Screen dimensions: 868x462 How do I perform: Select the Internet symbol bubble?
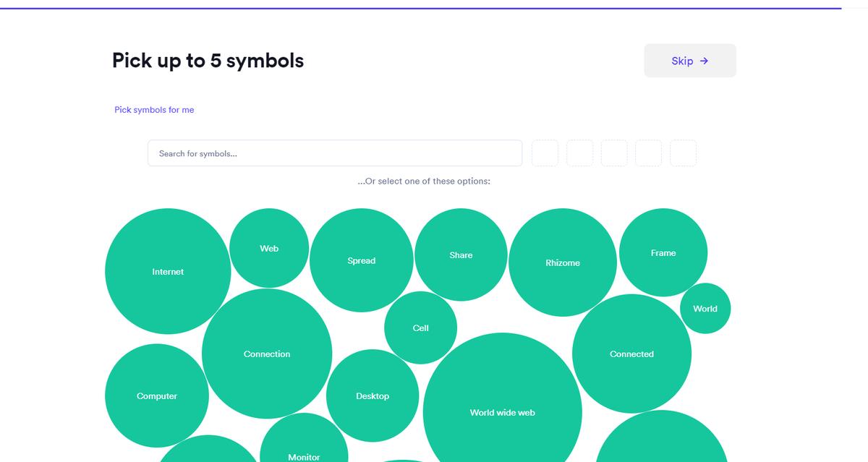tap(168, 272)
